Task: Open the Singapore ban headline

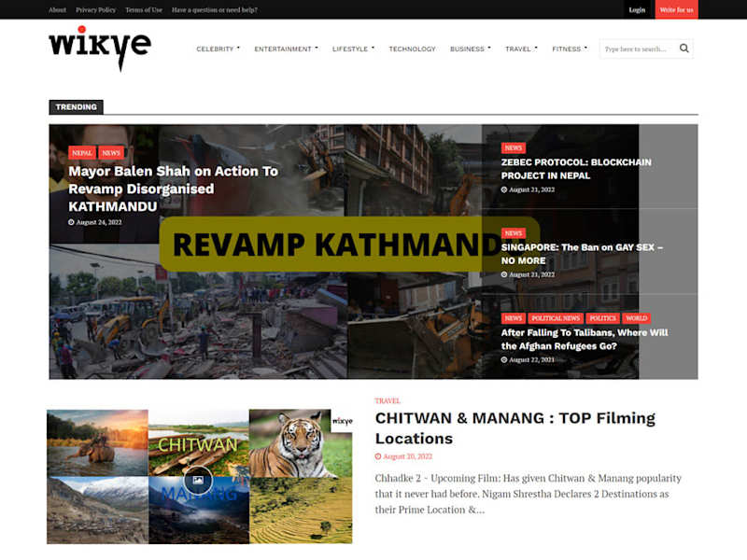Action: (582, 254)
